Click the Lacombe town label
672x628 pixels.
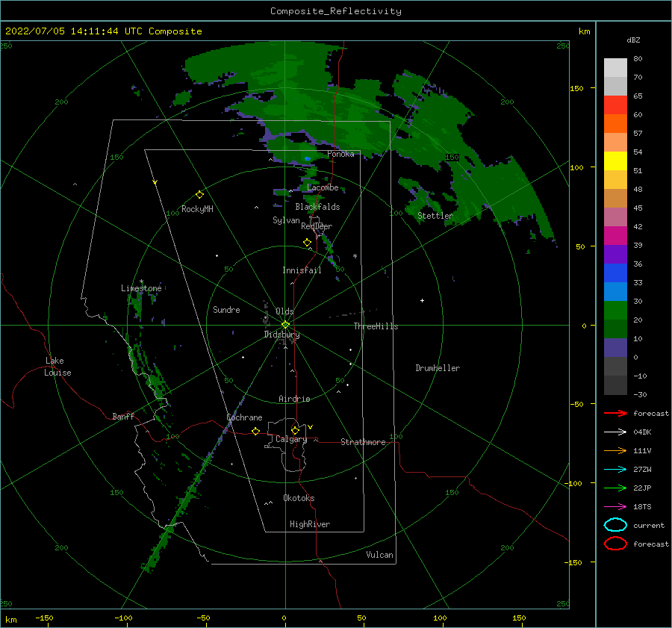323,187
